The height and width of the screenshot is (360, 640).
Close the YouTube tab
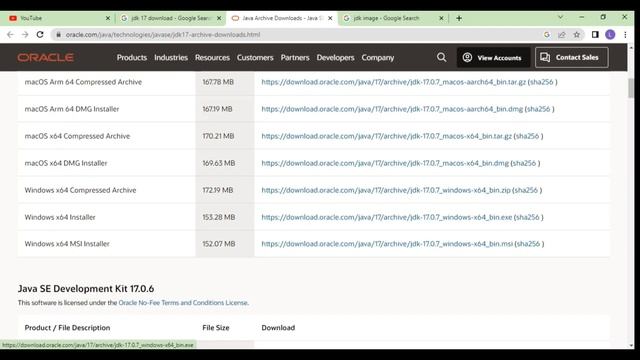(108, 18)
